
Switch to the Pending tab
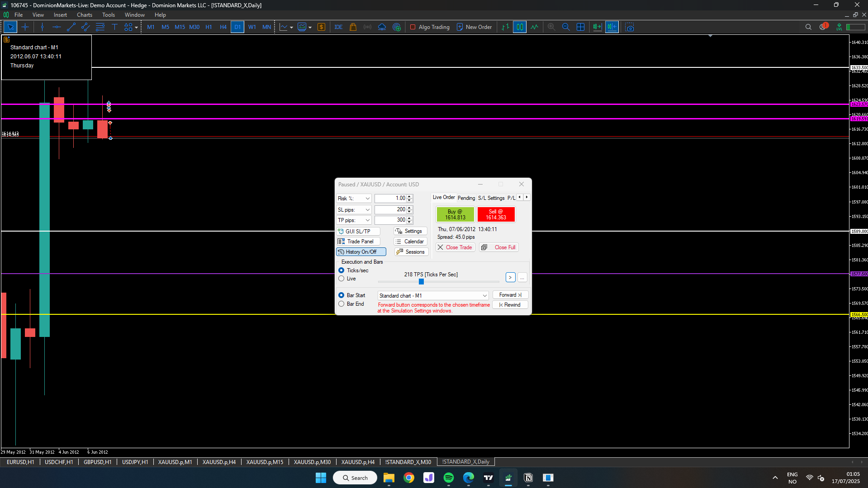(466, 198)
